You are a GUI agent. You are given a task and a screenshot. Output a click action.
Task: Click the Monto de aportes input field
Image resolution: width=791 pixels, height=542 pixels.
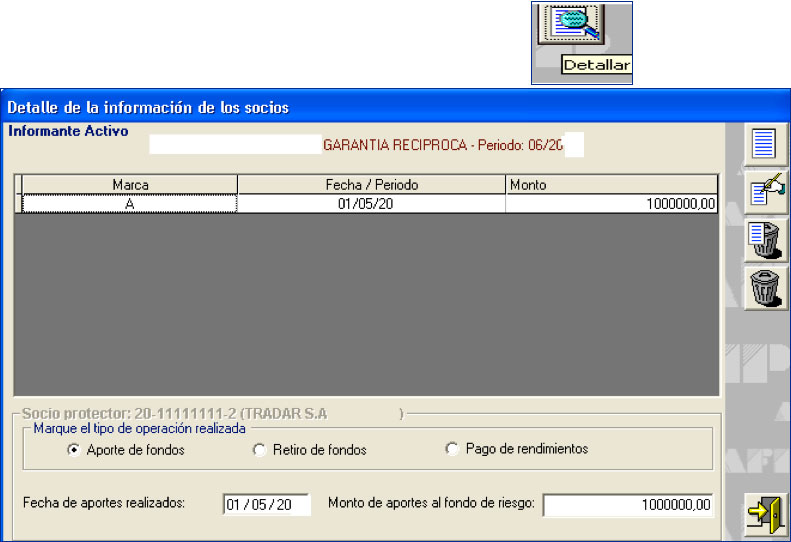[x=628, y=505]
